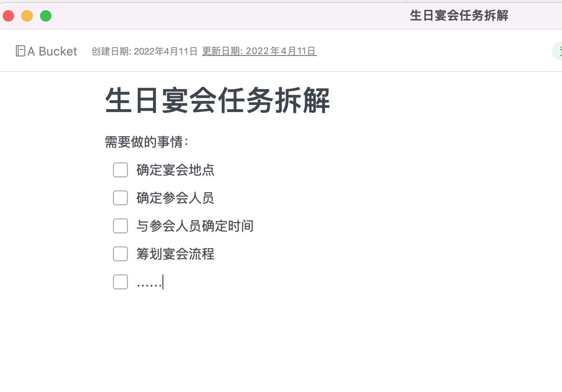Select the 与参会人员确定时间 task text

coord(195,226)
